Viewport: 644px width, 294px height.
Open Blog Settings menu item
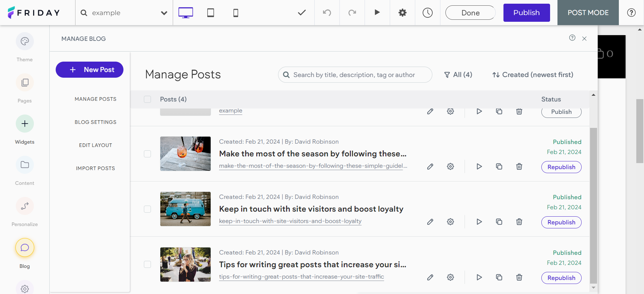[96, 122]
